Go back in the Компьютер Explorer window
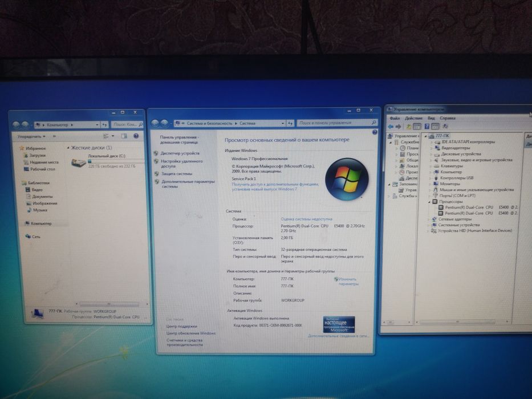Screen dimensions: 532x399 (x=16, y=125)
